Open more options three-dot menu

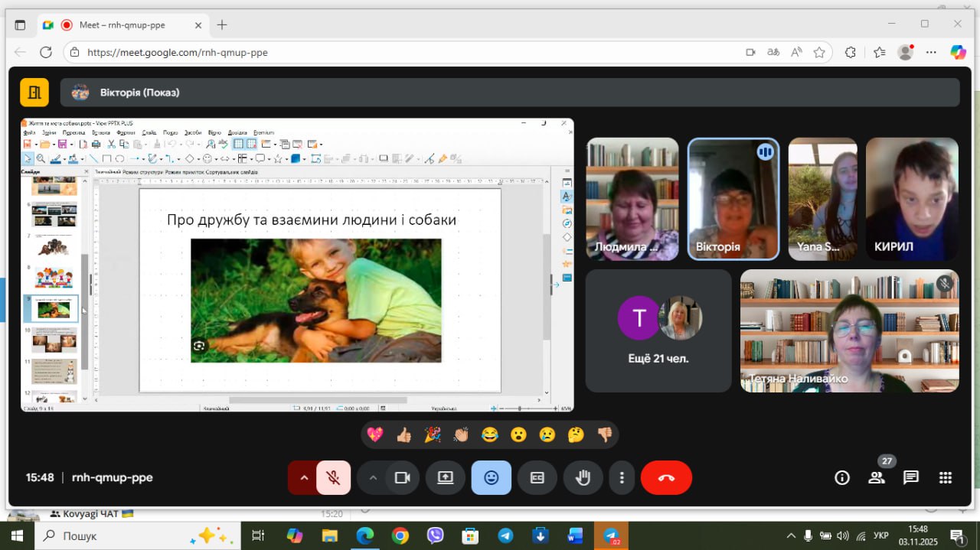click(x=622, y=478)
